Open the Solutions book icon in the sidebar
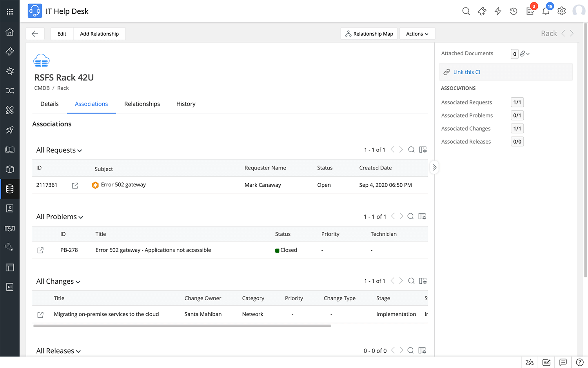 [10, 149]
